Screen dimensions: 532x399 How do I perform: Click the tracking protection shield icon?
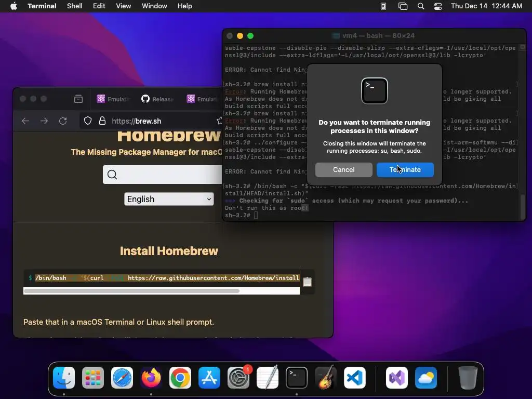point(88,121)
